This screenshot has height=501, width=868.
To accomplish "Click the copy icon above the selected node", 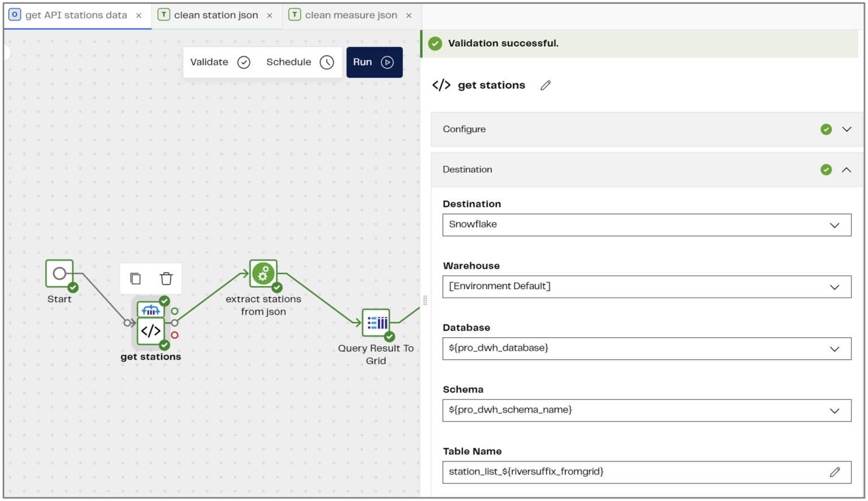I will click(x=135, y=278).
